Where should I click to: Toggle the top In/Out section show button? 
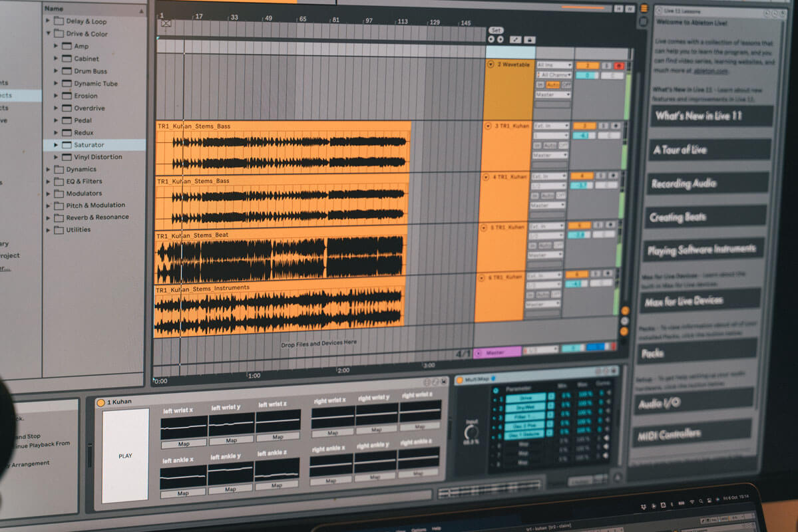click(x=626, y=311)
